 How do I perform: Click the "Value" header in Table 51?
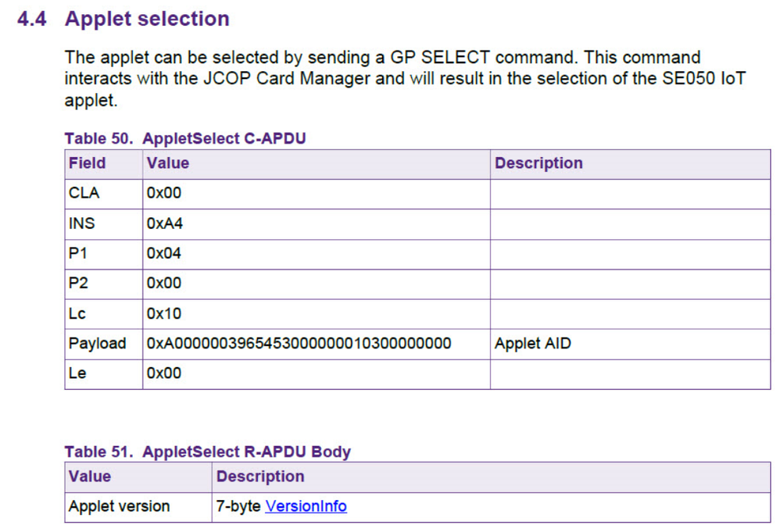coord(90,477)
